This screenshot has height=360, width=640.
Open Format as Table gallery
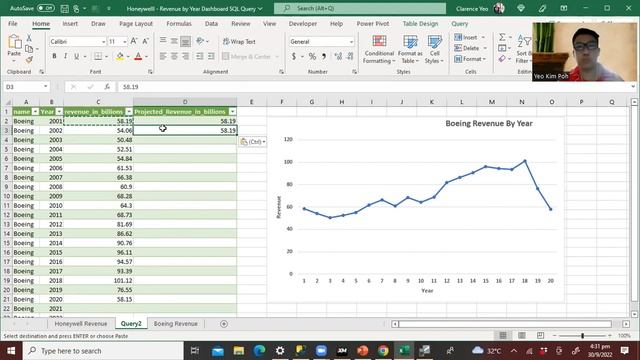[410, 49]
